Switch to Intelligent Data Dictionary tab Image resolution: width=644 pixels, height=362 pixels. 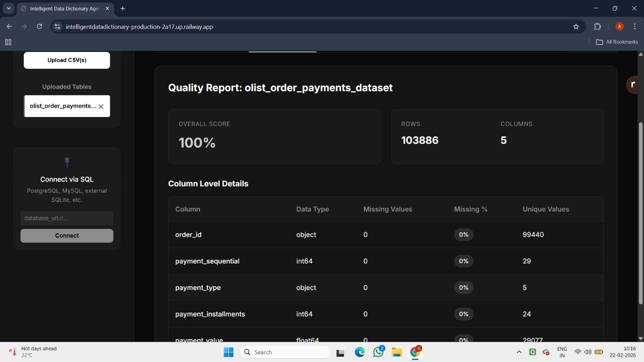click(64, 8)
